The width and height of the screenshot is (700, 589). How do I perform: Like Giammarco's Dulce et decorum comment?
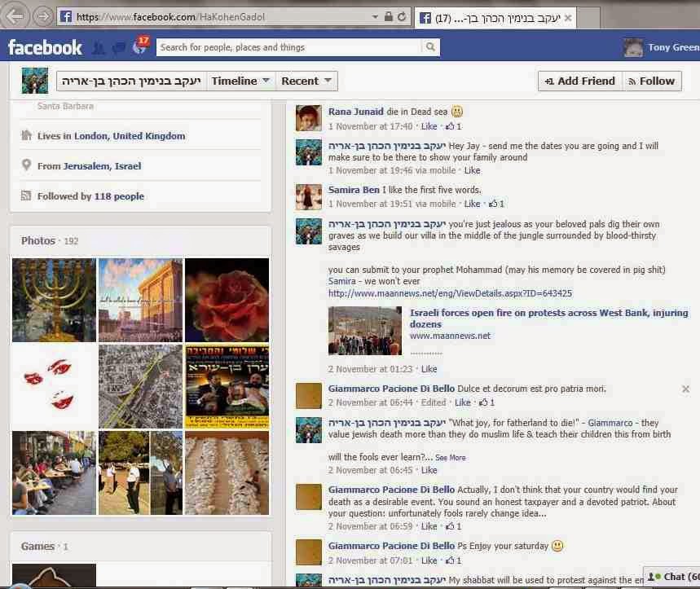pyautogui.click(x=463, y=402)
